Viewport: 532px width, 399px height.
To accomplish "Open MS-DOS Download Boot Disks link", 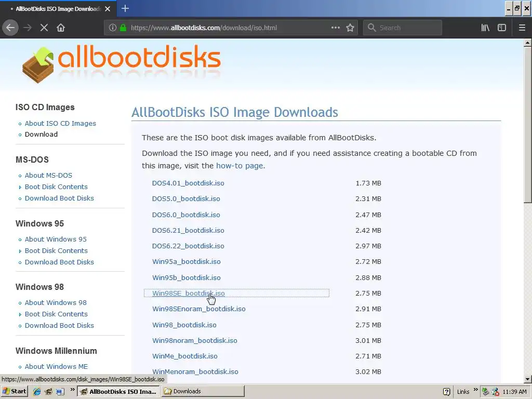I will (59, 198).
